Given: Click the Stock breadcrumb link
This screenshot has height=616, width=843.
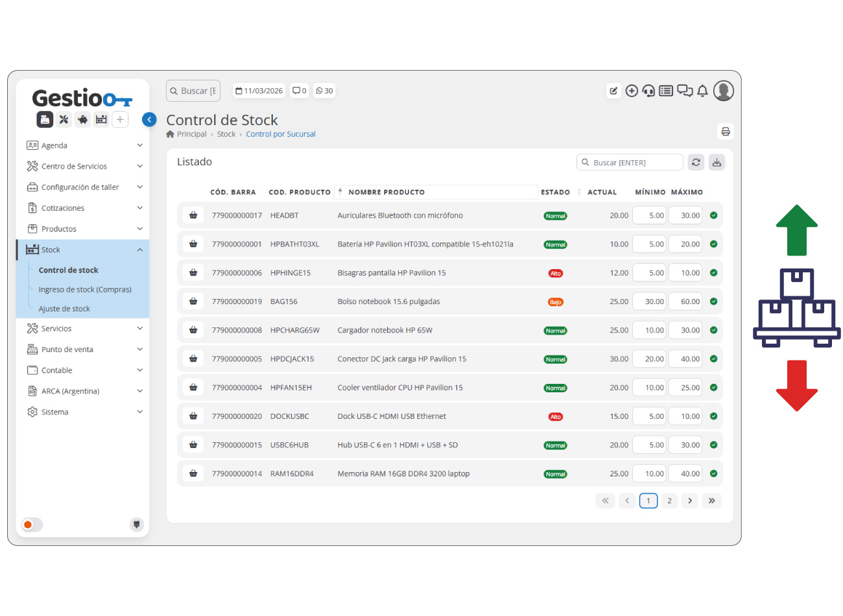Looking at the screenshot, I should tap(226, 134).
